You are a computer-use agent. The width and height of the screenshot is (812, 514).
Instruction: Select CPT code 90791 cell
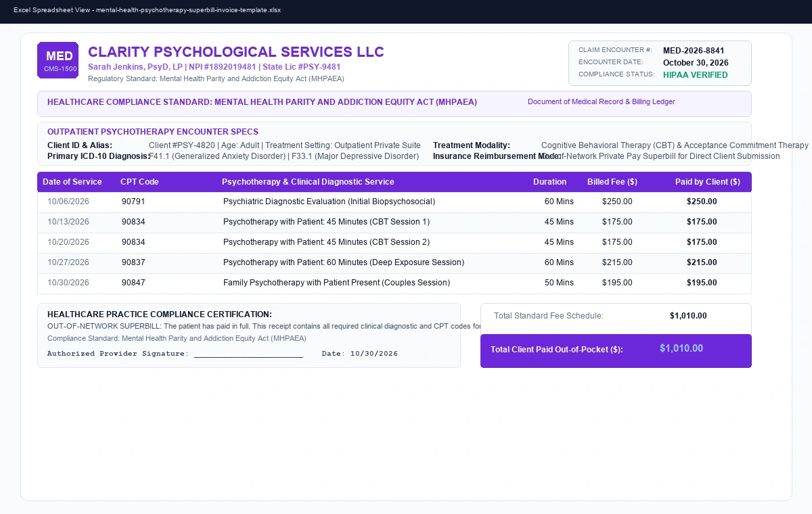[x=133, y=202]
